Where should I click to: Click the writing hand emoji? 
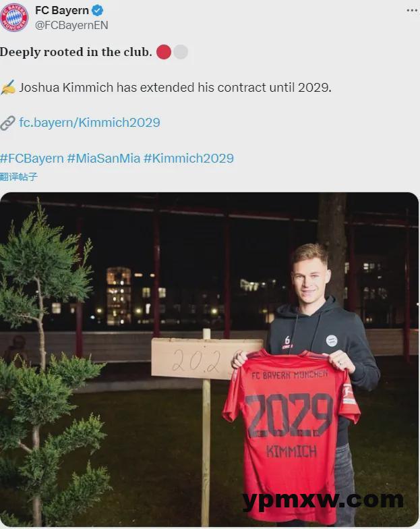pyautogui.click(x=8, y=87)
